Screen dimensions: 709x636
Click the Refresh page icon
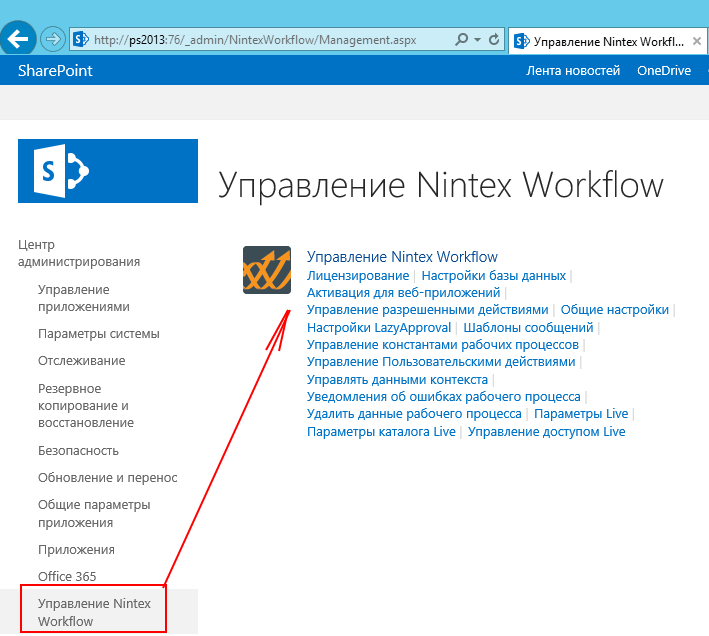494,39
